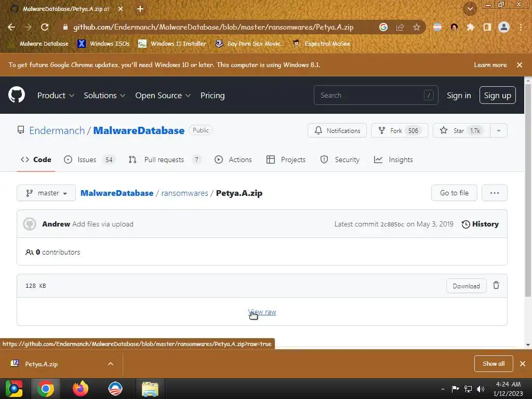Image resolution: width=532 pixels, height=399 pixels.
Task: Open commit hash 2c805bc
Action: pos(392,224)
